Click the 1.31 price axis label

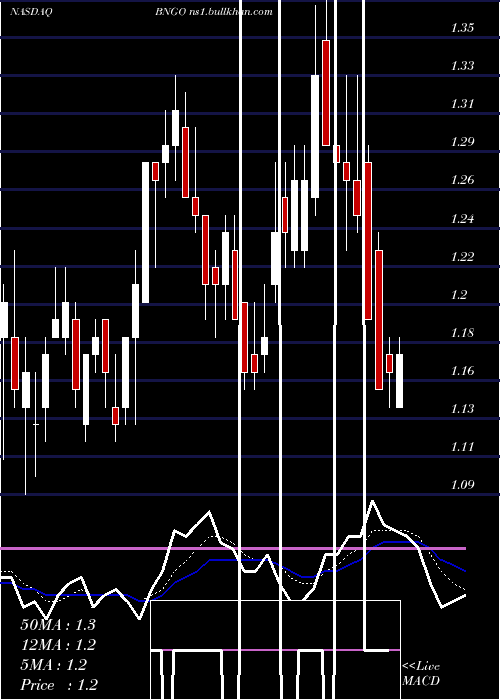pos(462,104)
